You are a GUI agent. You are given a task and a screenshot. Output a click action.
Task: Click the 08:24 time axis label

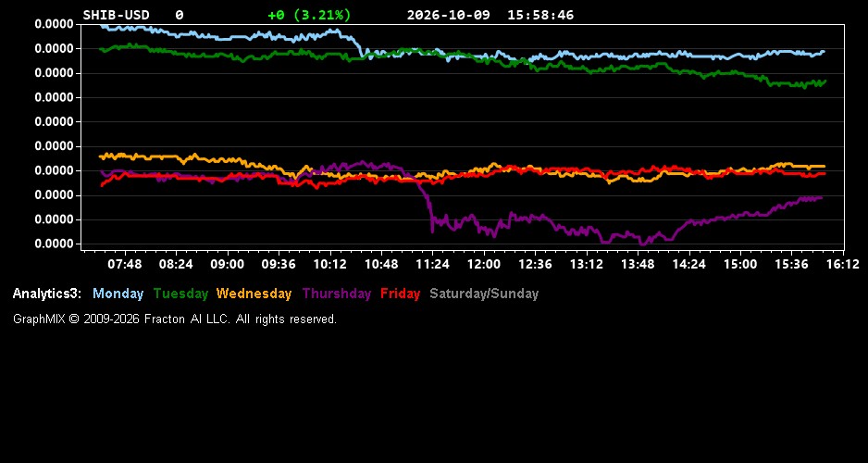pyautogui.click(x=176, y=264)
